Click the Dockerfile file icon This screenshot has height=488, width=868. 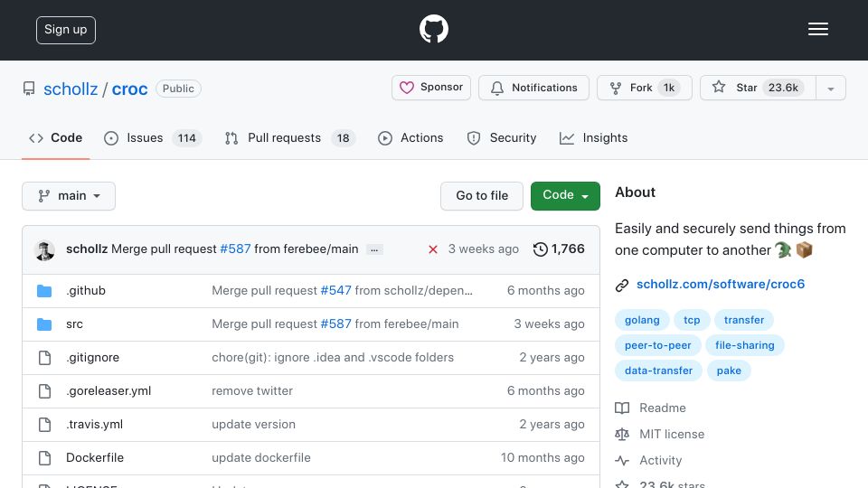tap(44, 458)
